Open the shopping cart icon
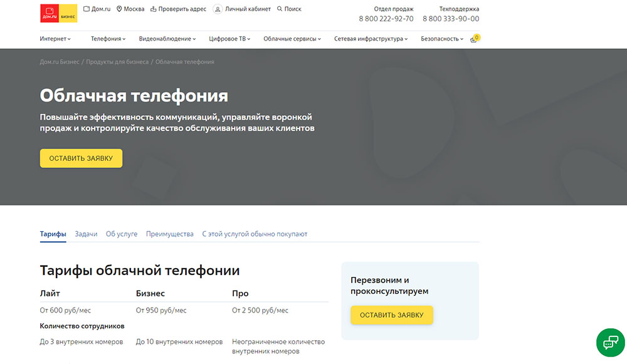This screenshot has height=364, width=627. 474,39
